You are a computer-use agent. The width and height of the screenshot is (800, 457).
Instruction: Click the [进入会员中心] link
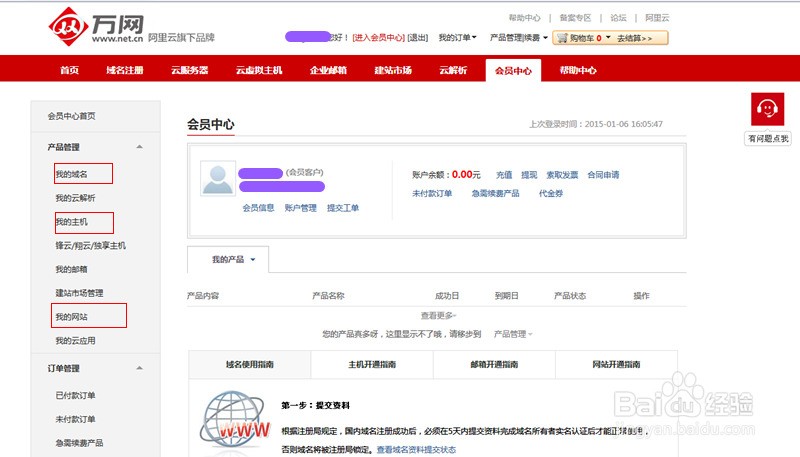point(379,37)
